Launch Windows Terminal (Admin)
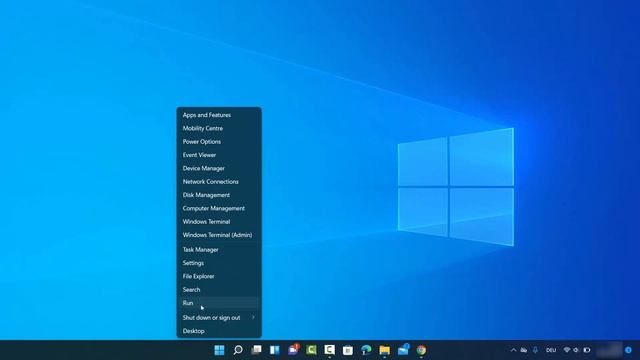Viewport: 640px width, 360px height. click(x=219, y=235)
